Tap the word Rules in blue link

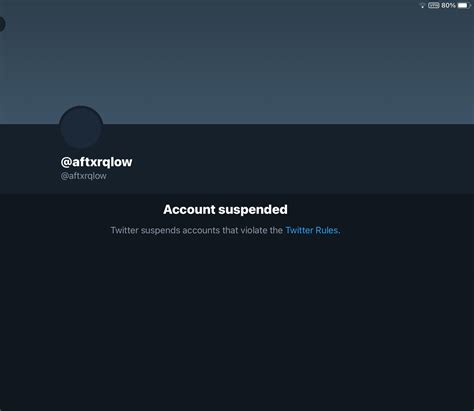coord(326,230)
